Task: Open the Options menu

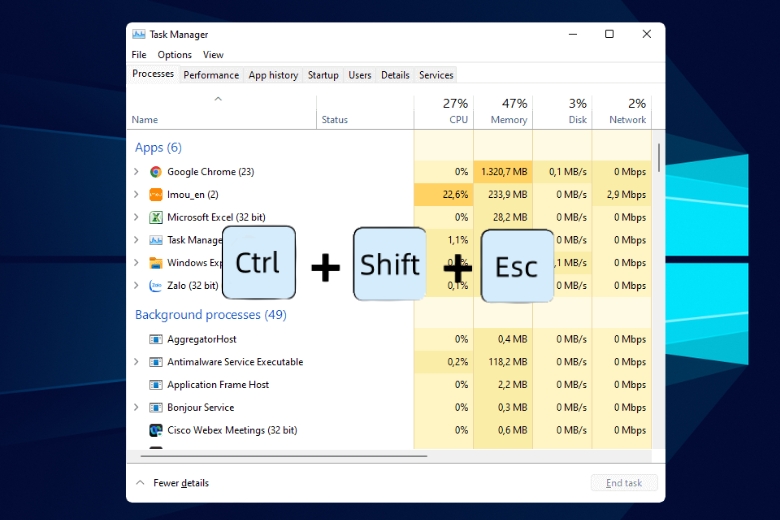Action: coord(175,55)
